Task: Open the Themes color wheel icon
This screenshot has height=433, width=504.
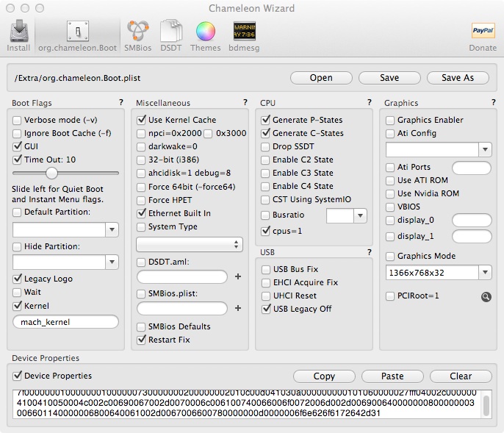Action: 206,31
